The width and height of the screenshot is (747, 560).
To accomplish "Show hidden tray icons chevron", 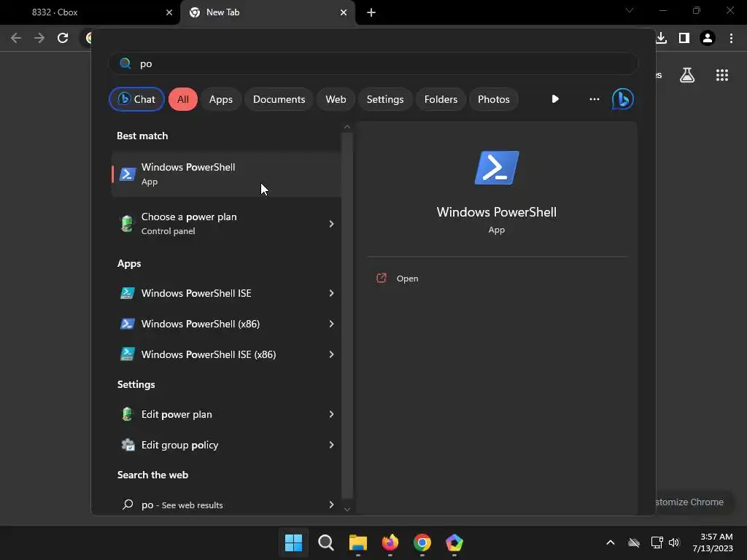I will click(x=611, y=542).
